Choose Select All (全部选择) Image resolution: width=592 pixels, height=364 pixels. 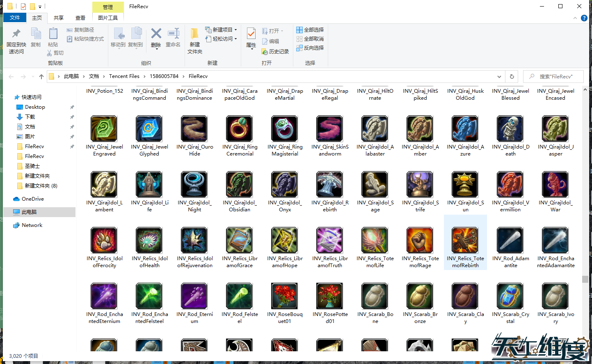310,30
